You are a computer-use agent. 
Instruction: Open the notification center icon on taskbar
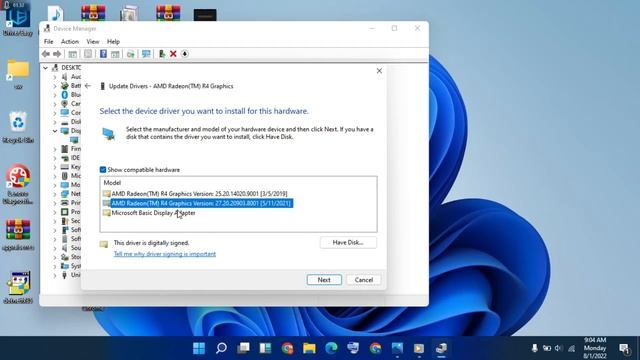point(624,348)
